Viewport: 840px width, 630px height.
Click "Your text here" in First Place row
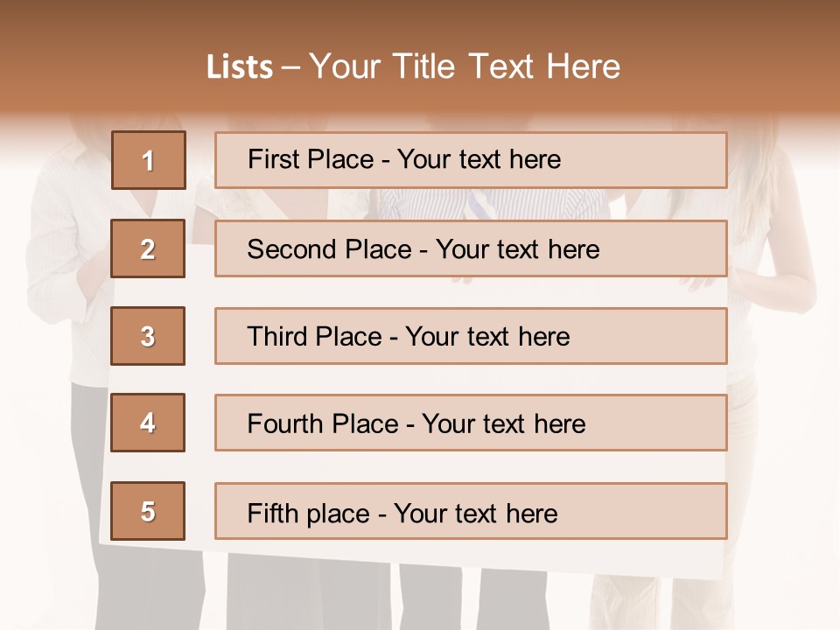479,159
